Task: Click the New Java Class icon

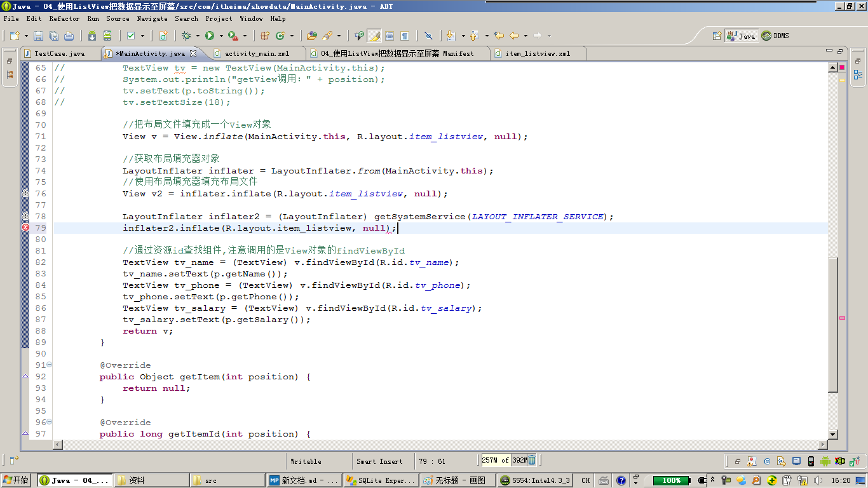Action: [x=280, y=36]
